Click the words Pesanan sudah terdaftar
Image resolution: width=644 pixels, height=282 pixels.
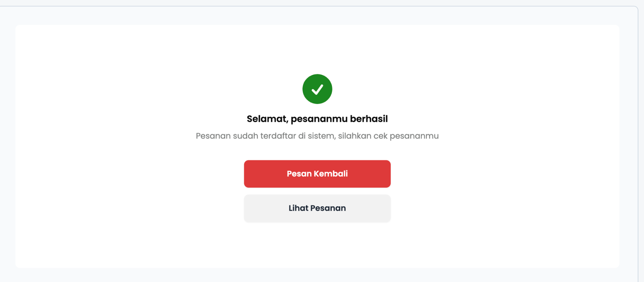[246, 136]
